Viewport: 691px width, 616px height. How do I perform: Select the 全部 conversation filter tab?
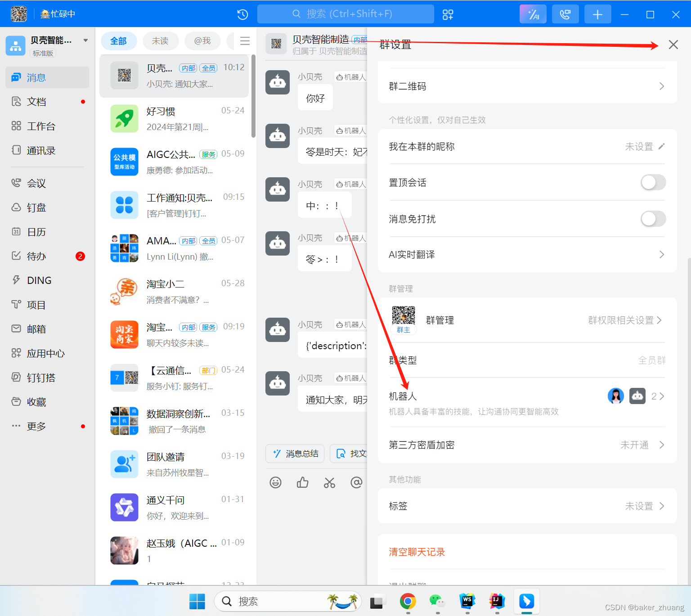(x=118, y=41)
